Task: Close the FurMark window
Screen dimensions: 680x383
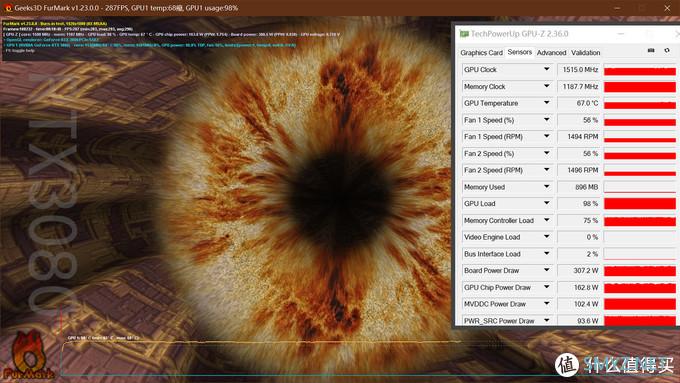Action: point(667,8)
